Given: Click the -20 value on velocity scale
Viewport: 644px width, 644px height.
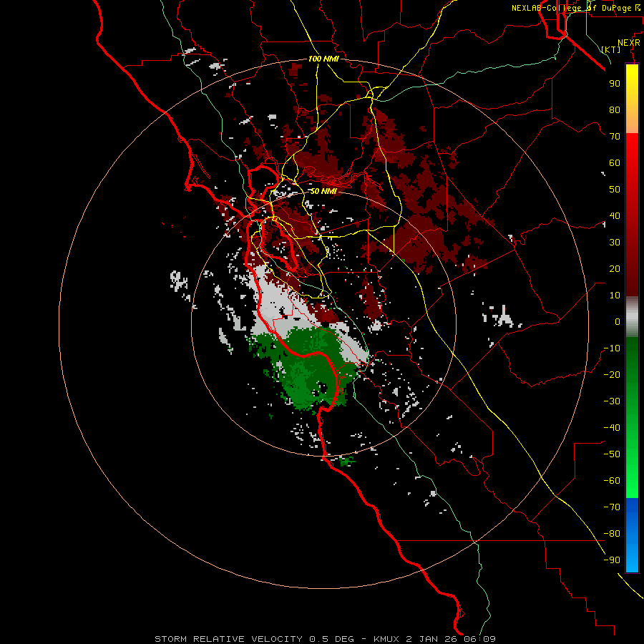Looking at the screenshot, I should click(612, 374).
